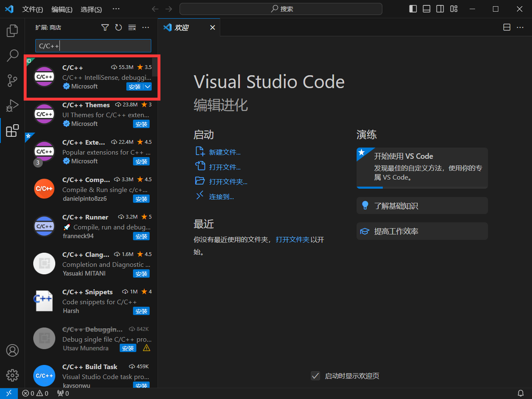Open the Explorer view in activity bar
Screen dimensions: 532x399
tap(12, 31)
